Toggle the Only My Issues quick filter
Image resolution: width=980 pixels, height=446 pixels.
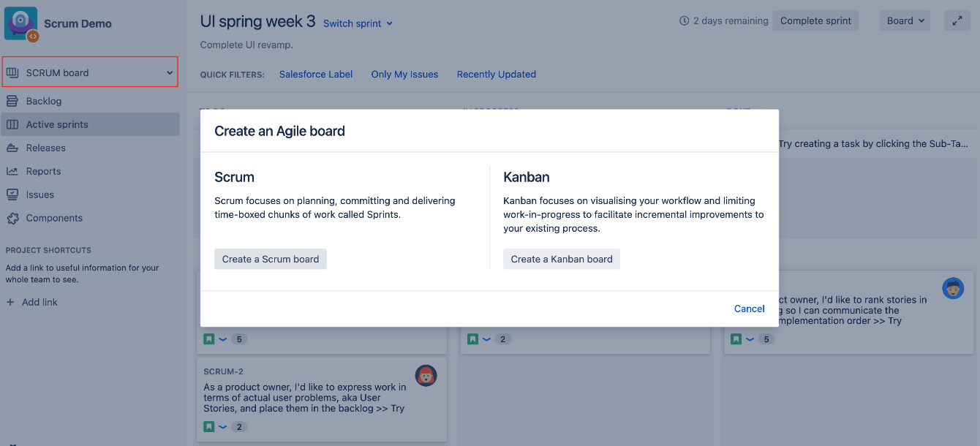(x=404, y=74)
